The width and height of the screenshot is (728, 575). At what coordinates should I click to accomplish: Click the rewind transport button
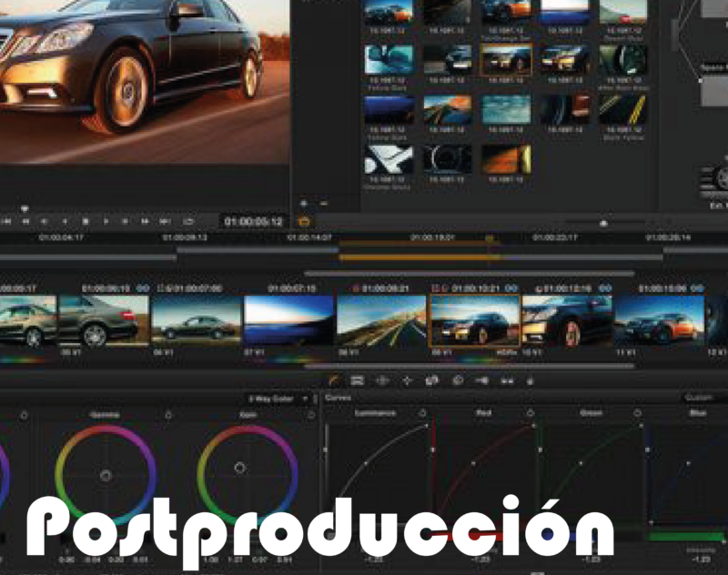(26, 222)
